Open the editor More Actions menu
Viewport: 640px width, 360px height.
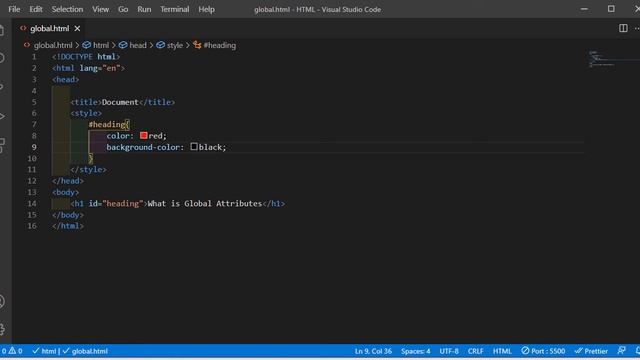637,28
